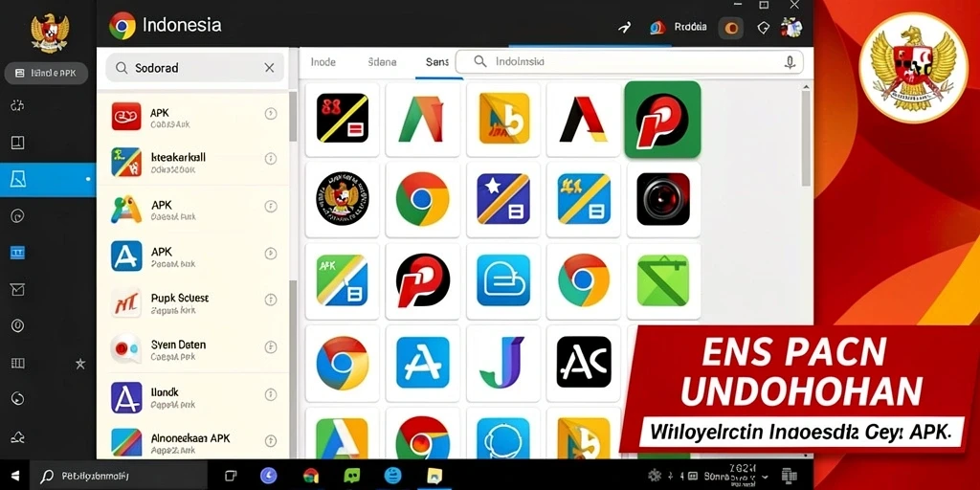
Task: Toggle the info circle beside Syem Daten
Action: pos(271,346)
